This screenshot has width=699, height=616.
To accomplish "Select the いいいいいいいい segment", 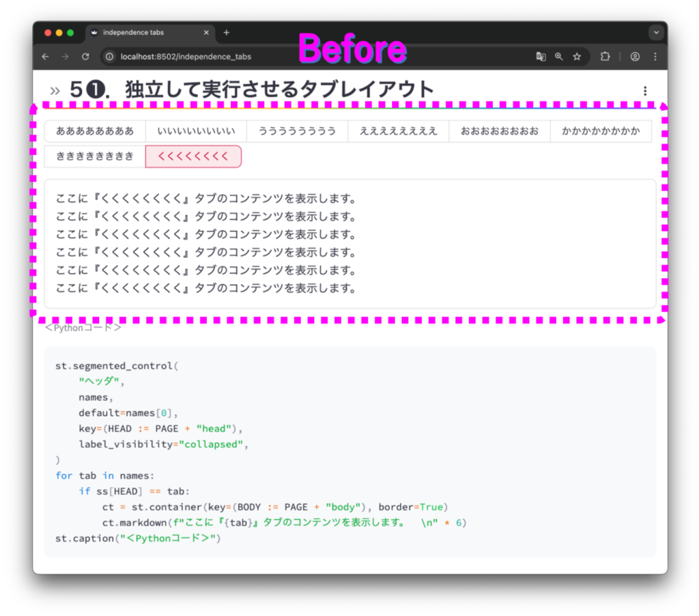I will click(196, 131).
